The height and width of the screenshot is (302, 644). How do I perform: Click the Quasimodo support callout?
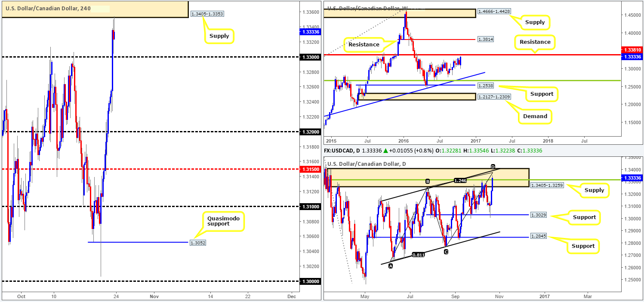click(223, 221)
